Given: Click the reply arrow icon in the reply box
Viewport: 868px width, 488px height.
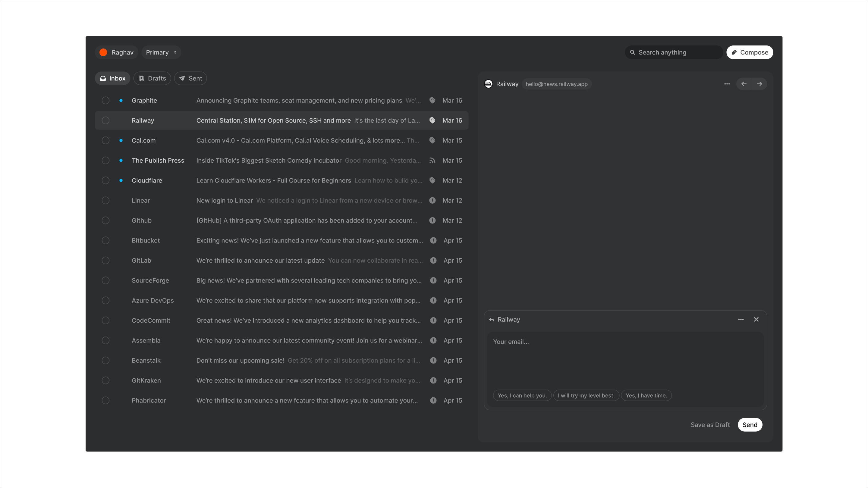Looking at the screenshot, I should (492, 320).
